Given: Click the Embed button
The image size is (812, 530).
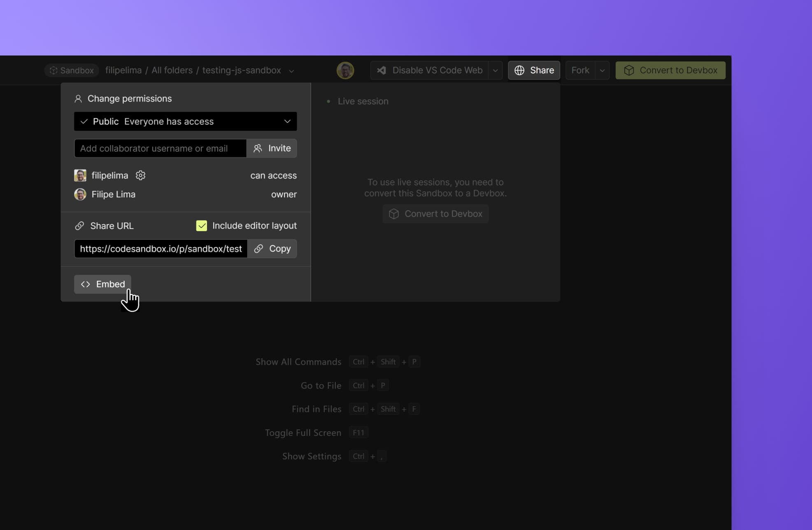Looking at the screenshot, I should 102,284.
